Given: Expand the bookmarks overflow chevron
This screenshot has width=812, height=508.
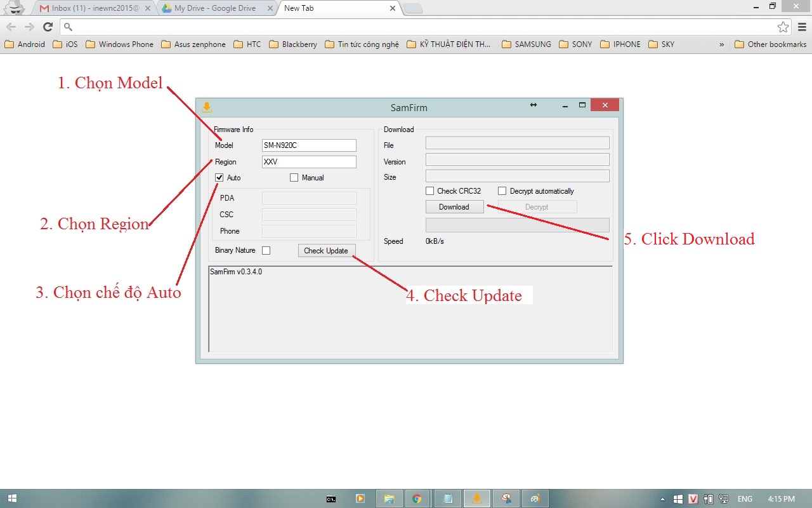Looking at the screenshot, I should click(721, 44).
